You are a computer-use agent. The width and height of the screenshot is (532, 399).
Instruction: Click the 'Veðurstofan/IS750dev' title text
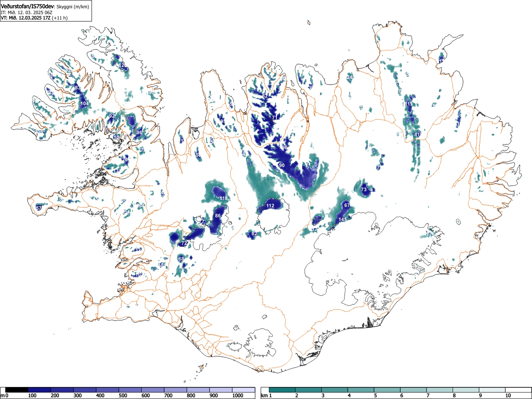click(28, 5)
